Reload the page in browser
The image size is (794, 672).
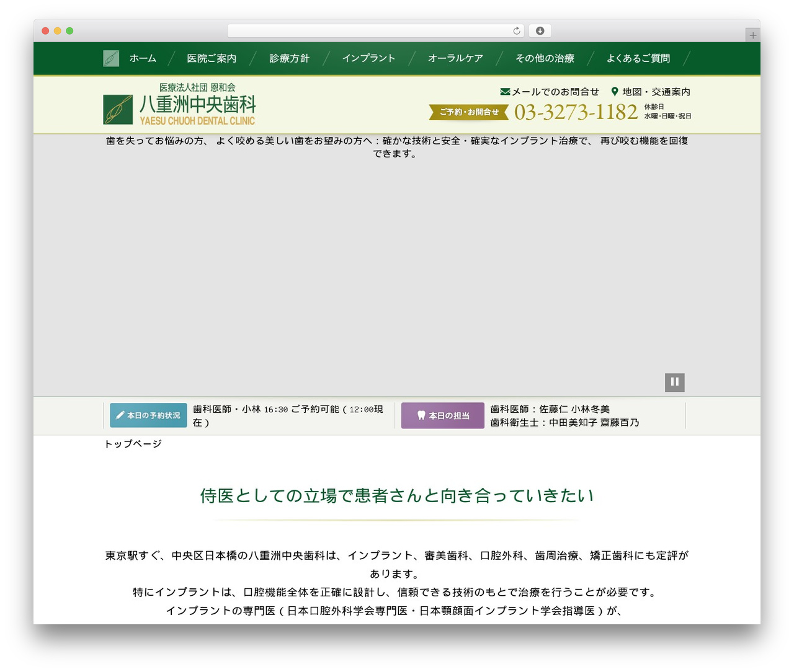click(517, 31)
